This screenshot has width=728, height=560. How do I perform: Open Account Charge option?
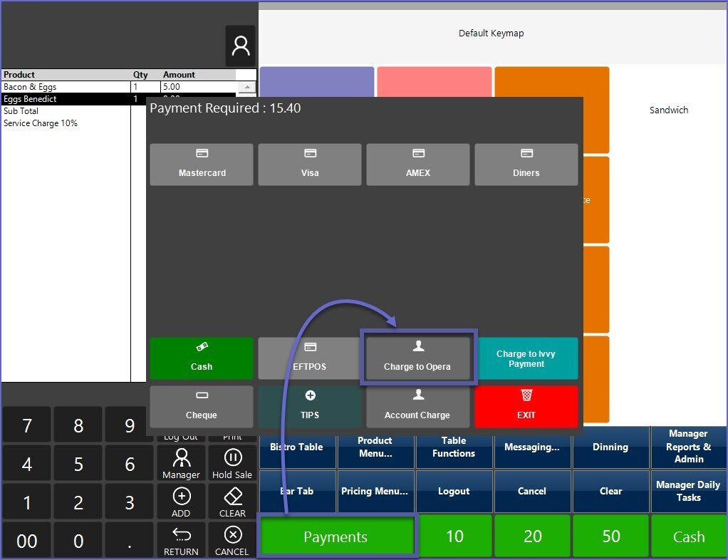(x=417, y=406)
